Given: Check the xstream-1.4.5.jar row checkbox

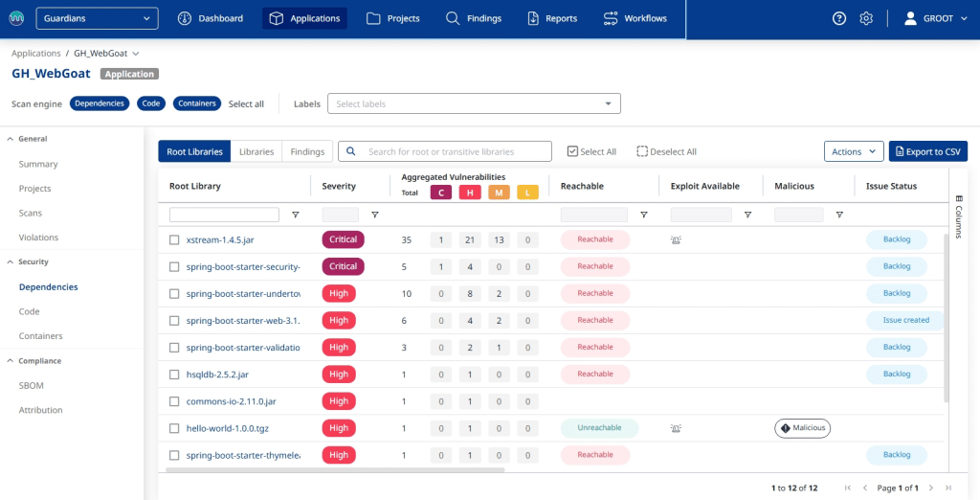Looking at the screenshot, I should tap(174, 239).
